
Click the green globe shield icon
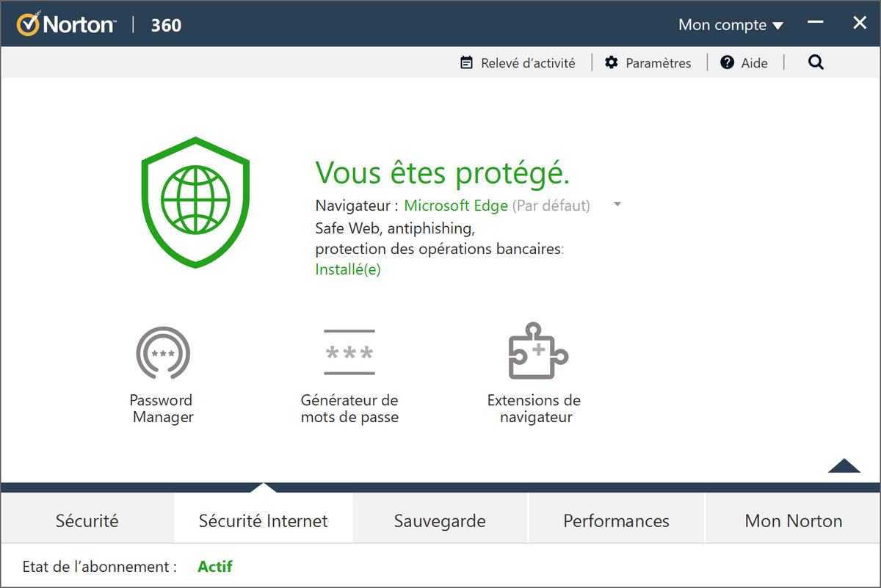coord(195,201)
